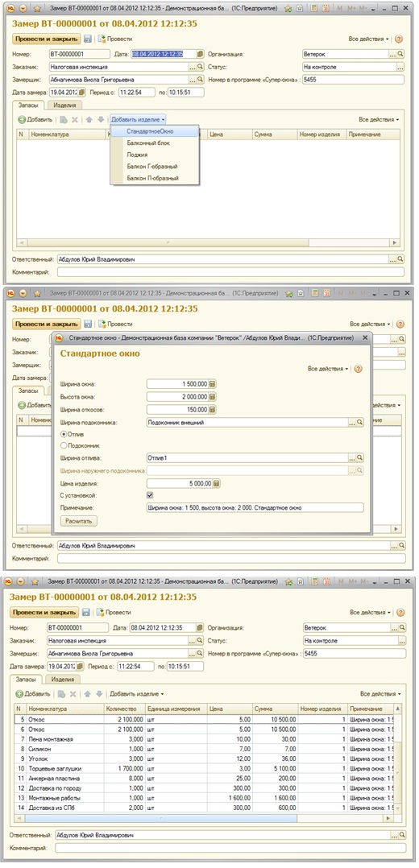Viewport: 419px width, 868px height.
Task: Click the Номер в программе «Супер-окна» field in the window with the open product menu
Action: pos(353,80)
